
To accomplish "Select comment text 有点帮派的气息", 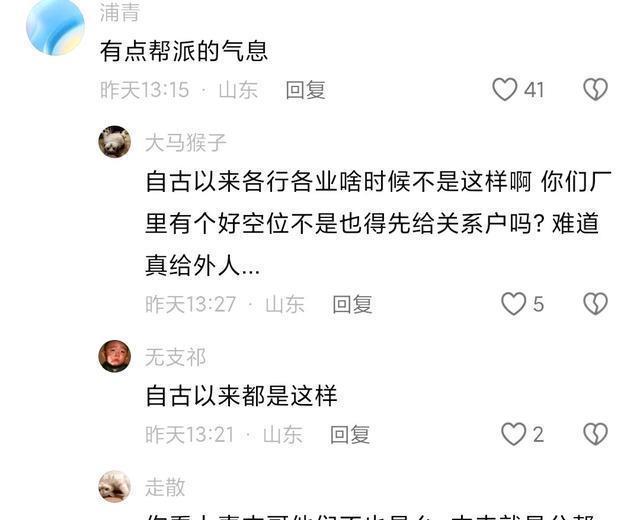I will point(184,51).
